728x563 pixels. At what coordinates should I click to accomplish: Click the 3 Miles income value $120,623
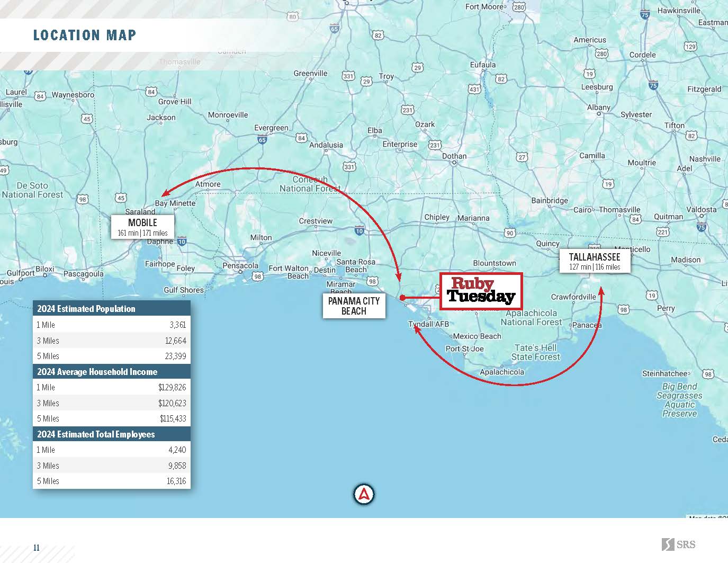(173, 403)
